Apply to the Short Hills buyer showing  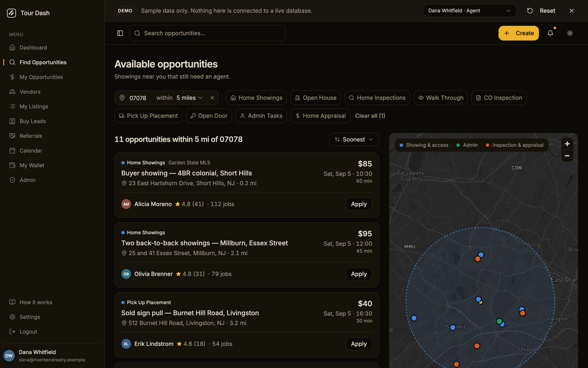tap(359, 204)
